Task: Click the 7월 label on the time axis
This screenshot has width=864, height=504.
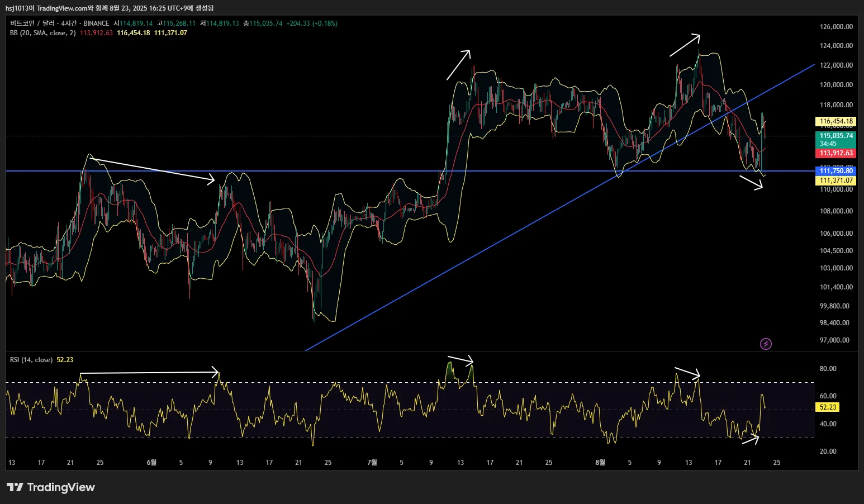Action: 372,463
